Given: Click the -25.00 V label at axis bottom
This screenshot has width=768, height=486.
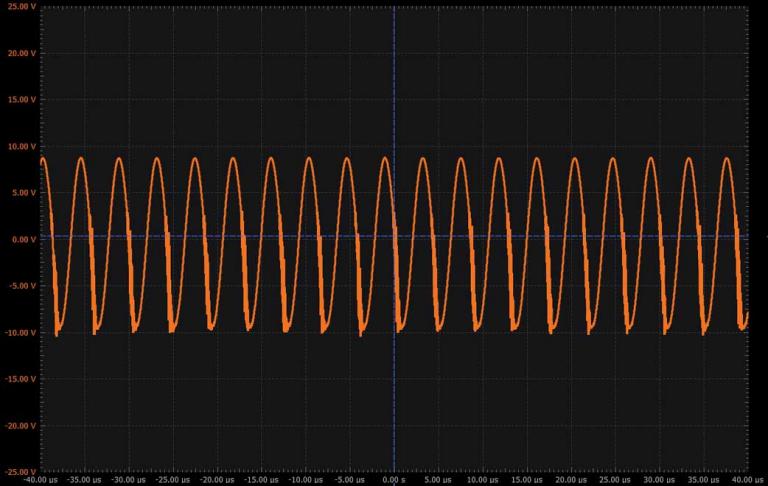Looking at the screenshot, I should point(19,470).
